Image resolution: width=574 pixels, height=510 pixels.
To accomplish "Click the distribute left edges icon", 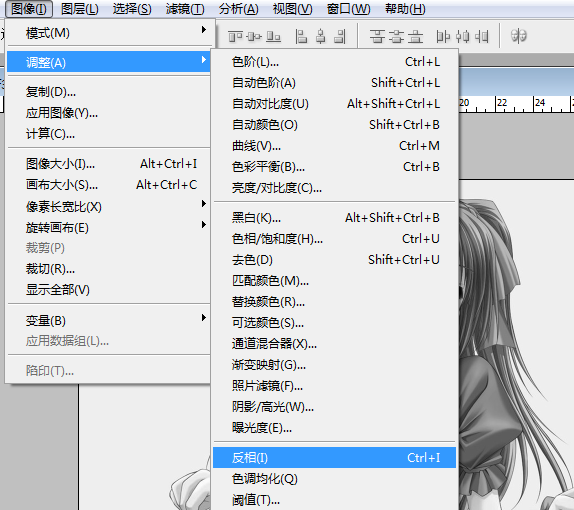I will tap(443, 37).
